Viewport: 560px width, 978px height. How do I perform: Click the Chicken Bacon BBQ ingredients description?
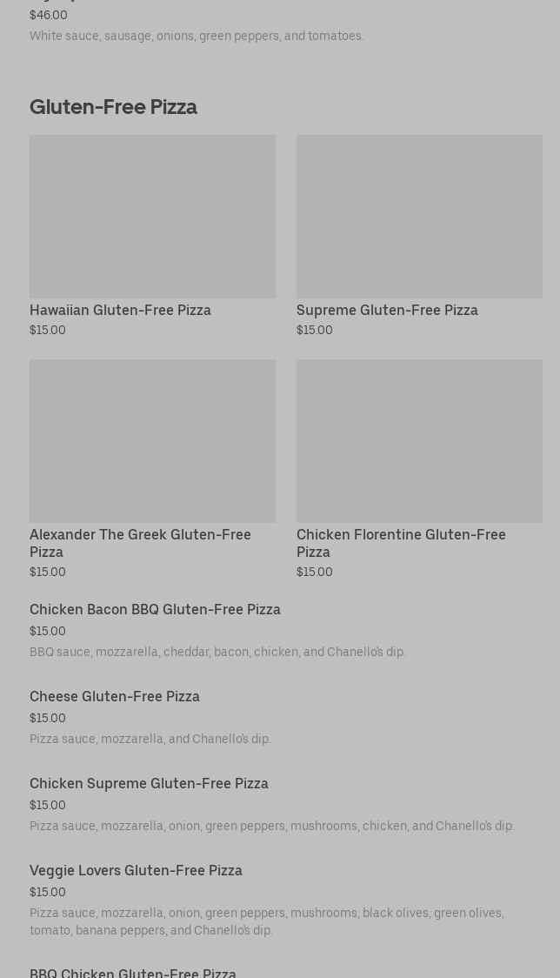(217, 653)
